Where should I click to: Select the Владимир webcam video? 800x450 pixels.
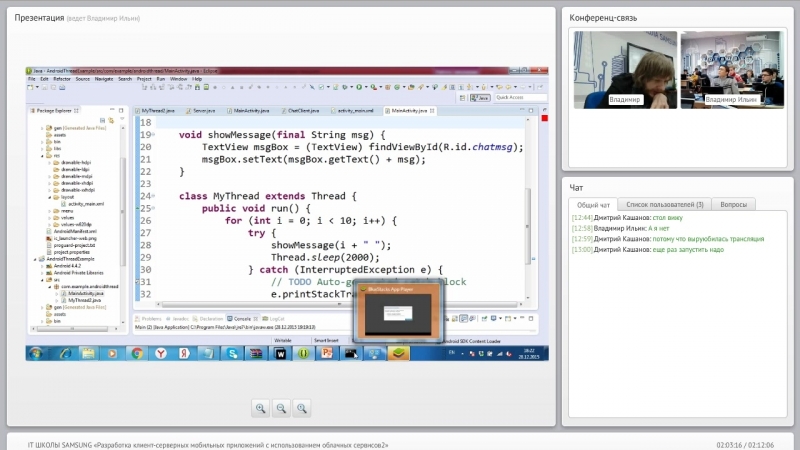pyautogui.click(x=623, y=68)
